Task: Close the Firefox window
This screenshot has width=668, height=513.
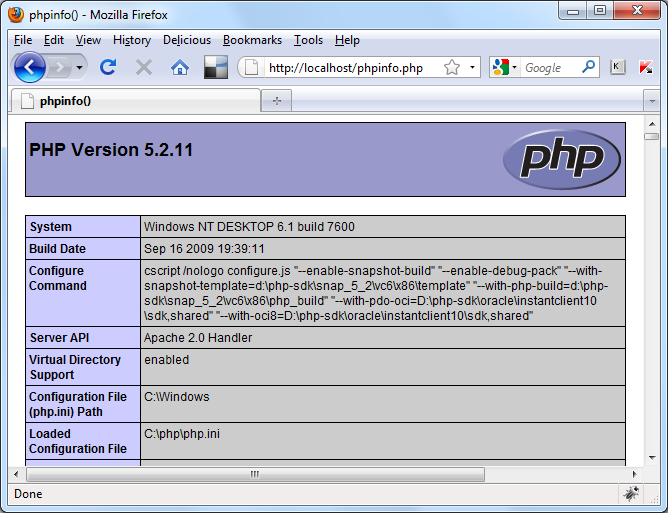Action: pyautogui.click(x=637, y=11)
